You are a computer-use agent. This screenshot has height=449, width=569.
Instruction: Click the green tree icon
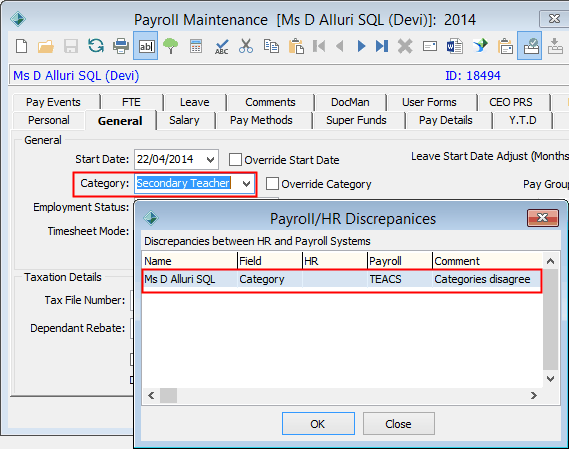tap(170, 46)
